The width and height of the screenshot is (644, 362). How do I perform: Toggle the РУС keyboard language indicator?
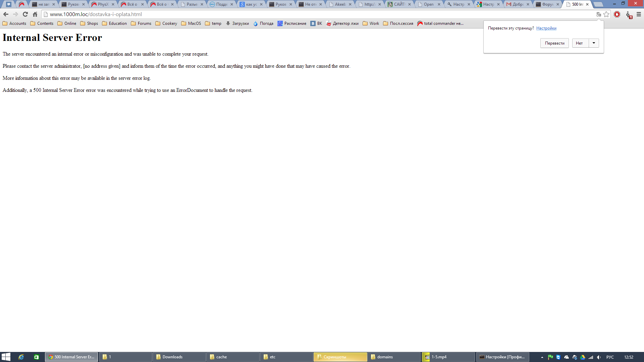610,357
